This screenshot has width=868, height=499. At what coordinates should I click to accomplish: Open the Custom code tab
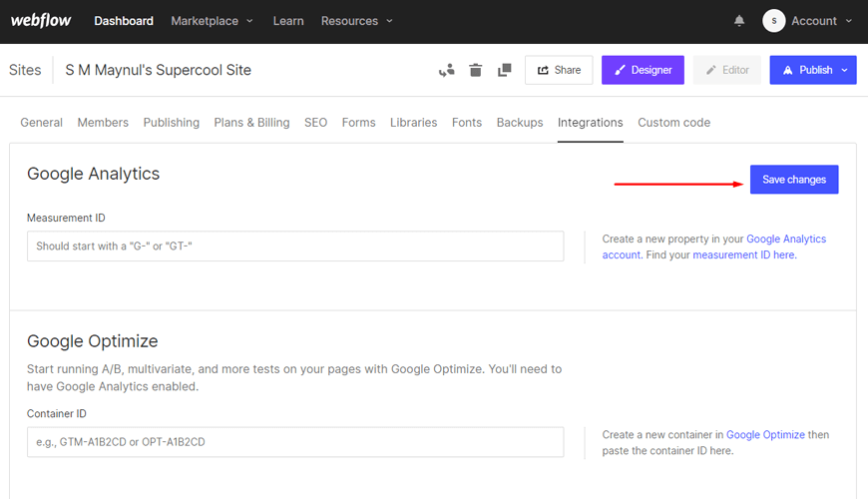pos(673,123)
